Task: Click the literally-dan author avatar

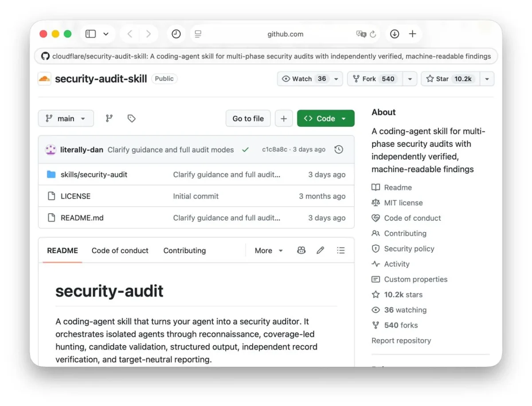Action: pos(51,149)
